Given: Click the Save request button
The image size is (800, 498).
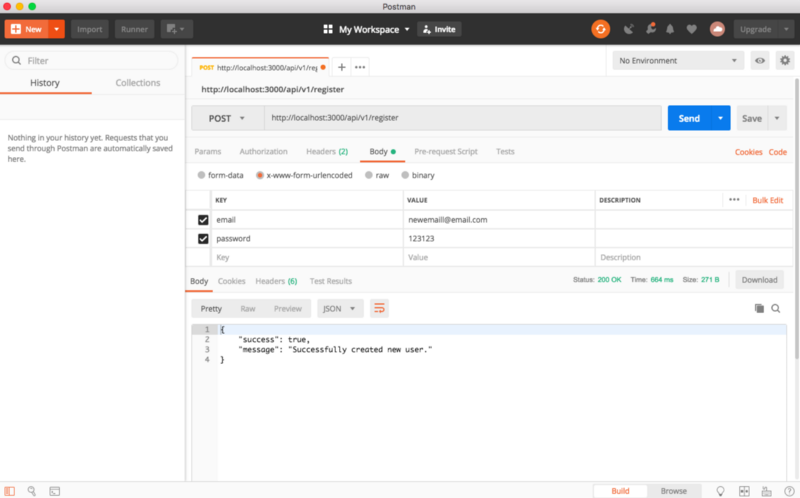Looking at the screenshot, I should 752,118.
